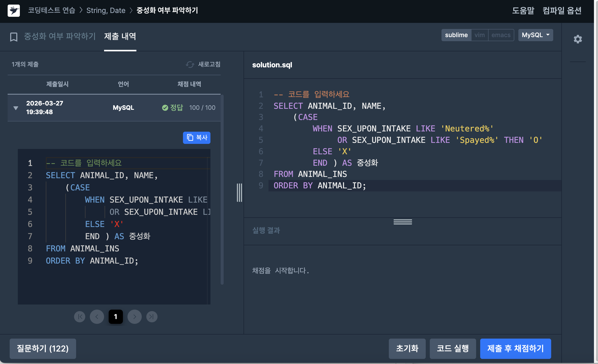Open settings with the gear icon
Screen dimensions: 598x364
(x=578, y=39)
